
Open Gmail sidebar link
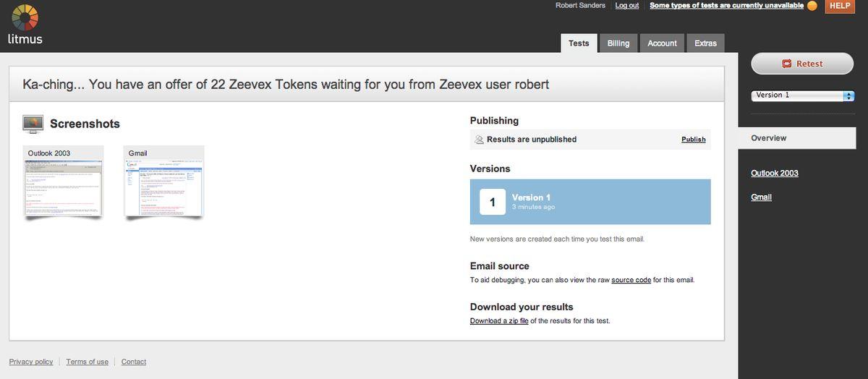[x=761, y=197]
